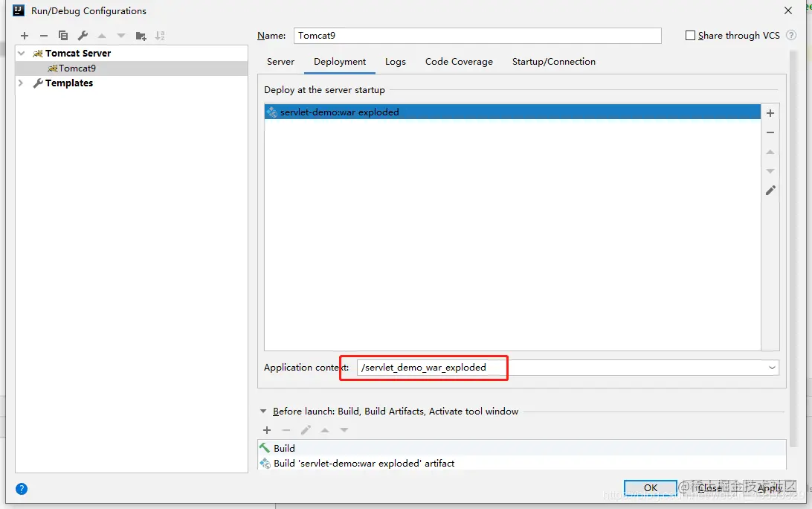Click the IntelliJ logo in the title bar
Image resolution: width=812 pixels, height=509 pixels.
click(19, 10)
